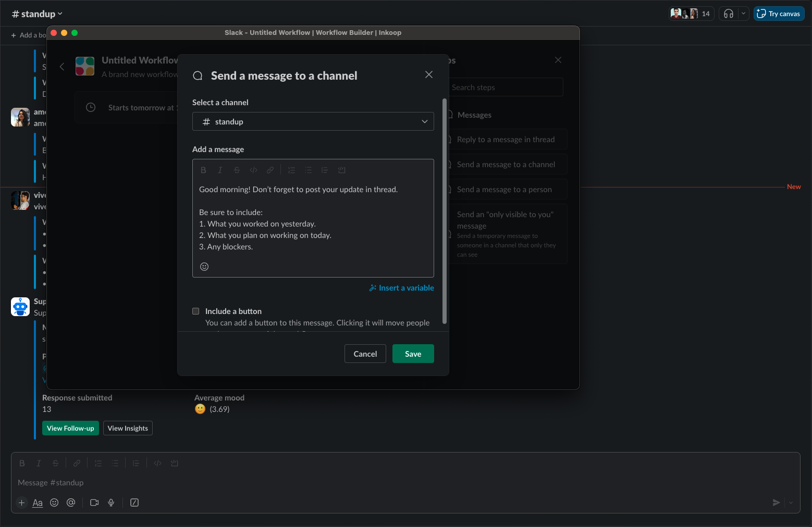Click the View Insights button

tap(128, 428)
